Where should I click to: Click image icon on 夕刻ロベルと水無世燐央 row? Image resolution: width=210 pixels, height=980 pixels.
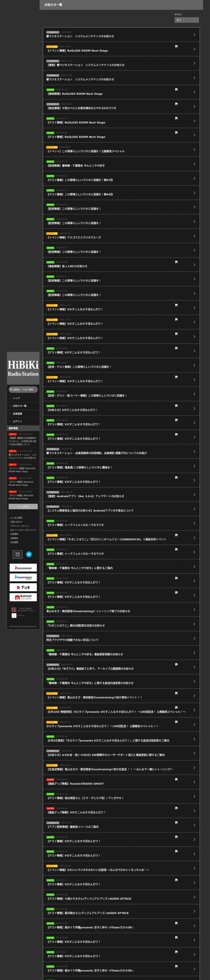click(176, 104)
